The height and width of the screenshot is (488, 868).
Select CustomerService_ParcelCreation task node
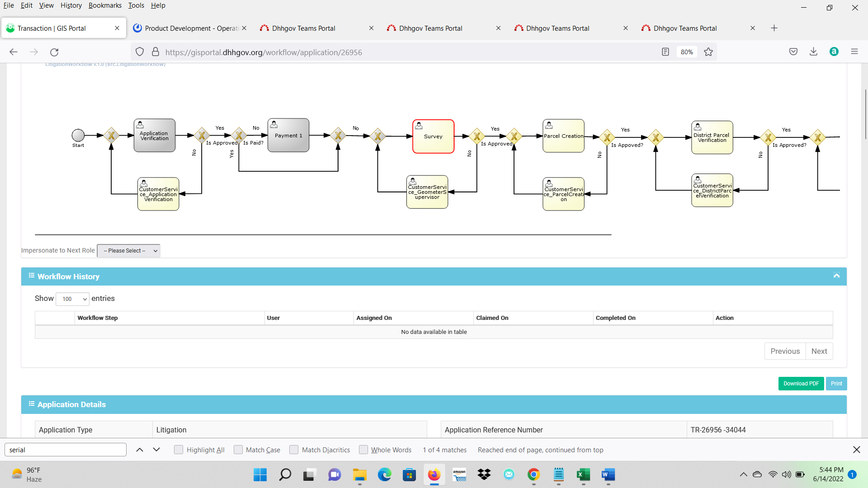pyautogui.click(x=563, y=194)
